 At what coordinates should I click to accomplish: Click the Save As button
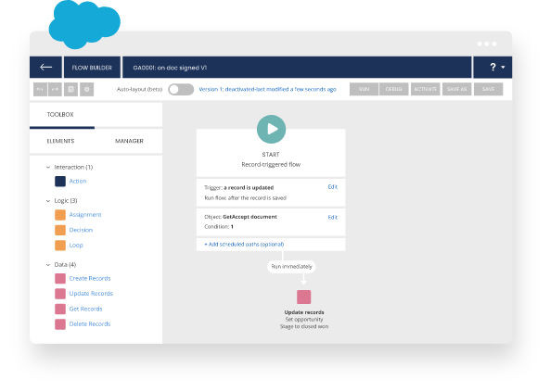pos(456,89)
